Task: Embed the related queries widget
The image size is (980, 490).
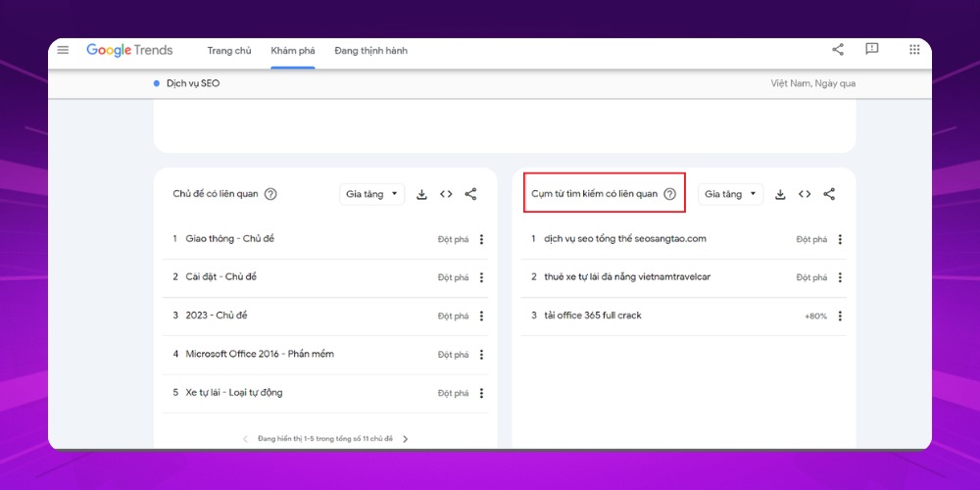Action: tap(805, 194)
